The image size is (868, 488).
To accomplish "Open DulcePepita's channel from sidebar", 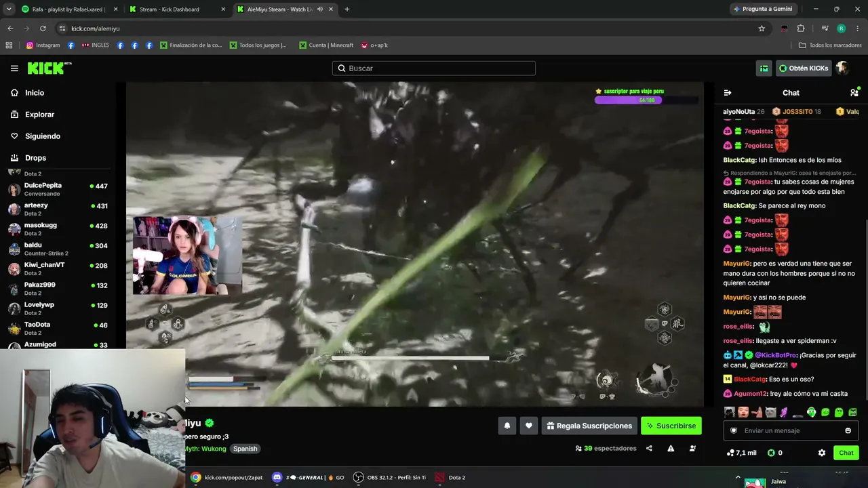I will (58, 189).
